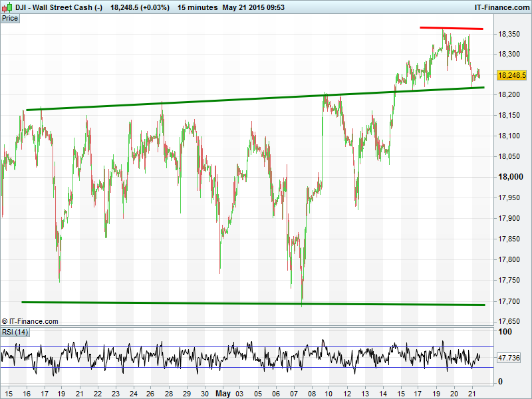
Task: Click the 18,000 level on price axis
Action: coord(511,177)
